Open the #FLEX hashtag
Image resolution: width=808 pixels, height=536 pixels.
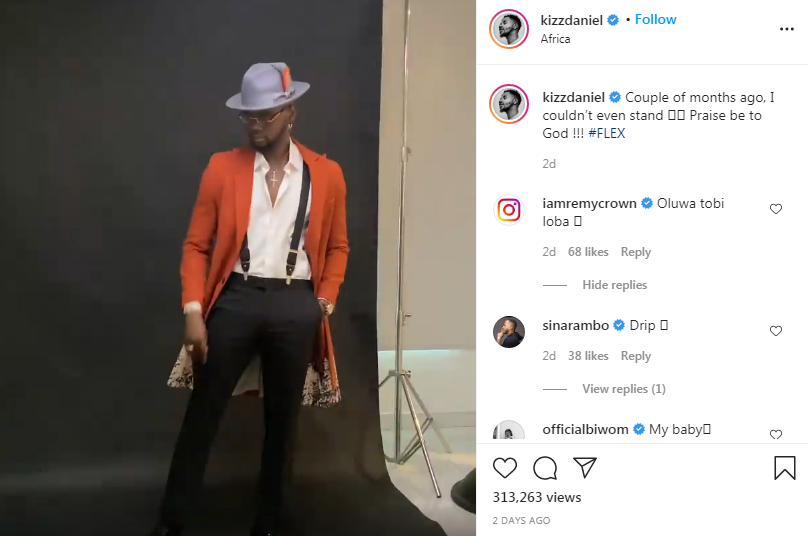click(606, 133)
